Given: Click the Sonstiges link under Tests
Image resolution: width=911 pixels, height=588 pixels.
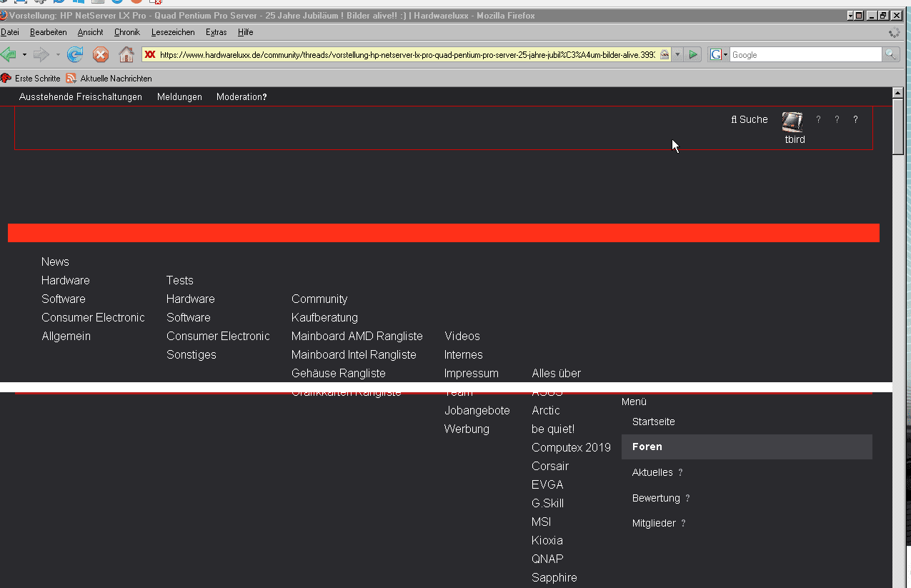Looking at the screenshot, I should pos(191,354).
